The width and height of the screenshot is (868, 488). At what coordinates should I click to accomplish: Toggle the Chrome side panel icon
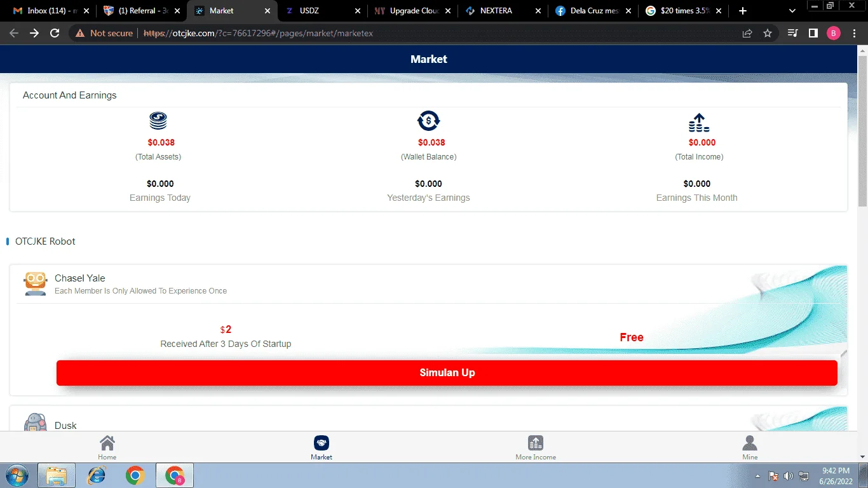(813, 33)
